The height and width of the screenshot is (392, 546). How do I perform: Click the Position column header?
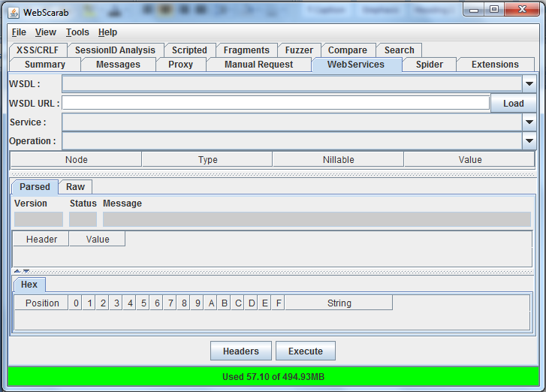point(42,303)
